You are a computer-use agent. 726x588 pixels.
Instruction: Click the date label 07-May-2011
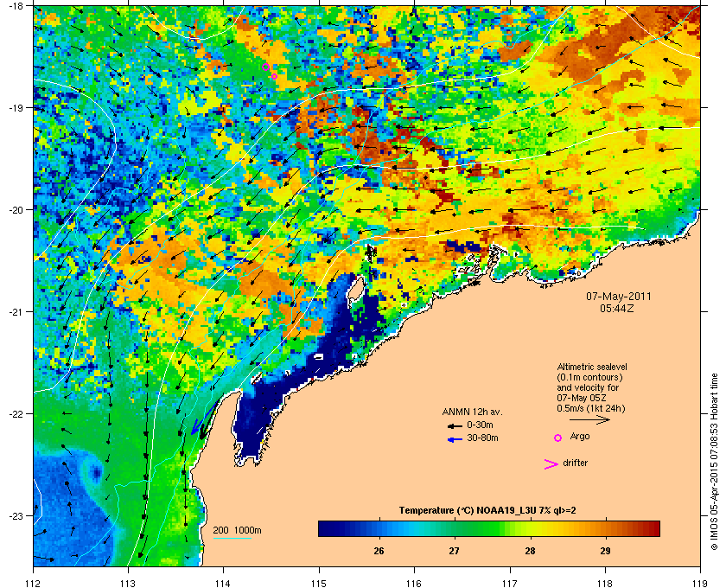point(618,296)
